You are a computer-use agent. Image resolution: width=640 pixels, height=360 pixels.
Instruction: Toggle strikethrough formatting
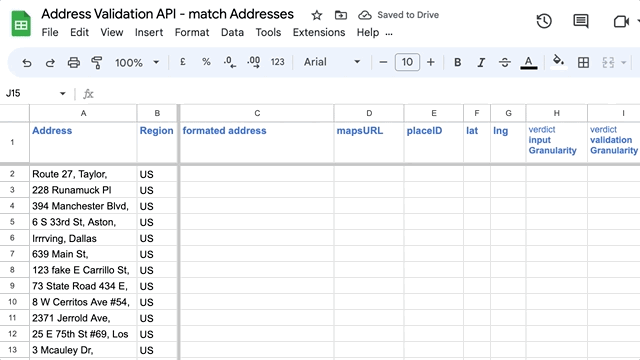505,62
